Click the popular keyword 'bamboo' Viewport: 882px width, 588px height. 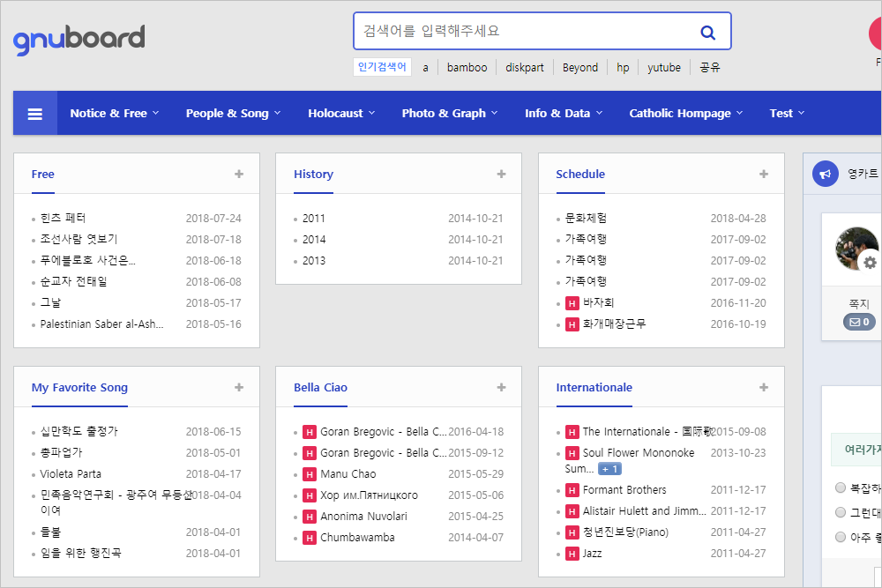pyautogui.click(x=467, y=67)
